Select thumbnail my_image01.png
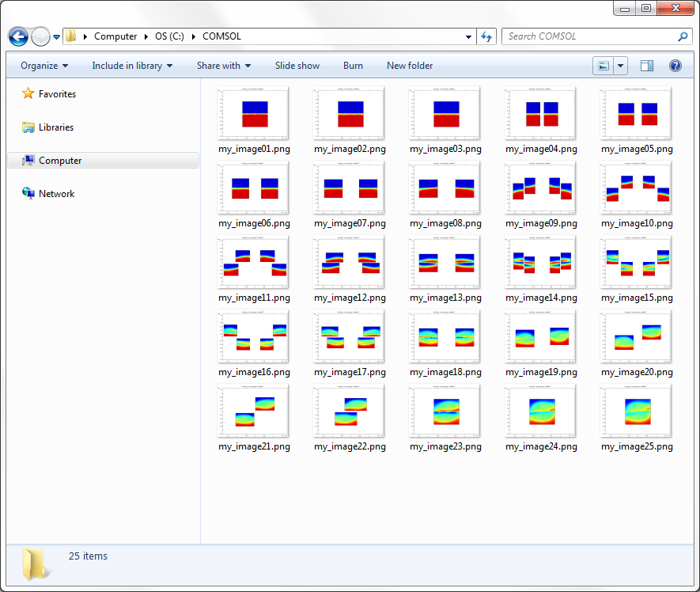 [254, 113]
